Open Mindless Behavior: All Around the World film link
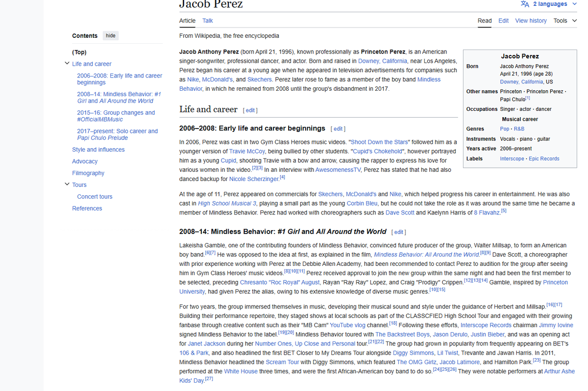Image resolution: width=588 pixels, height=391 pixels. [x=426, y=255]
